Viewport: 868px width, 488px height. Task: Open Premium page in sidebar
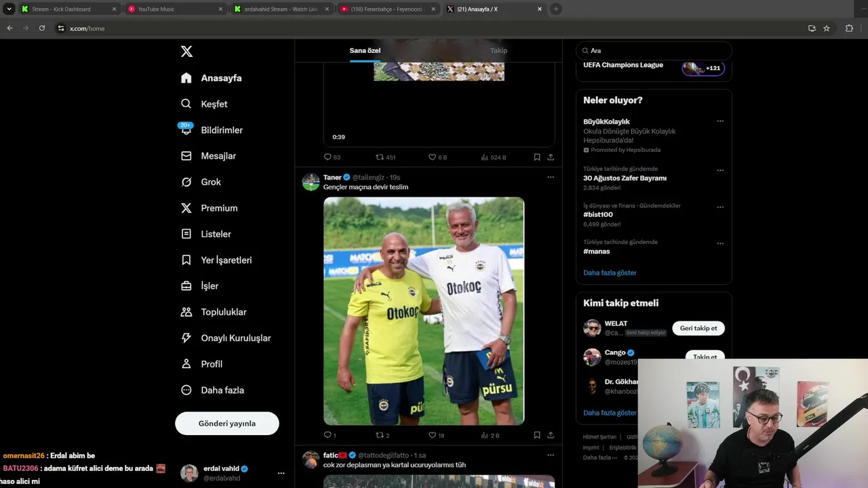(x=209, y=208)
